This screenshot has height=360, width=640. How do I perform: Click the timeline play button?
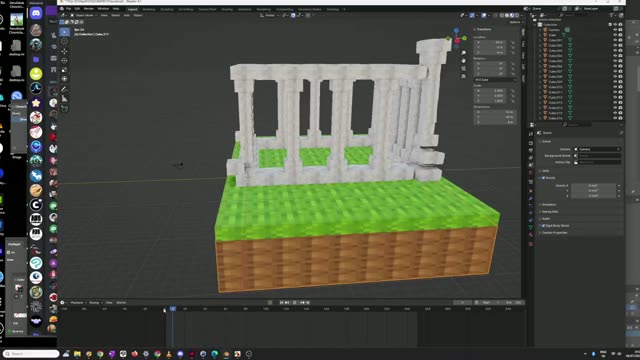(294, 303)
